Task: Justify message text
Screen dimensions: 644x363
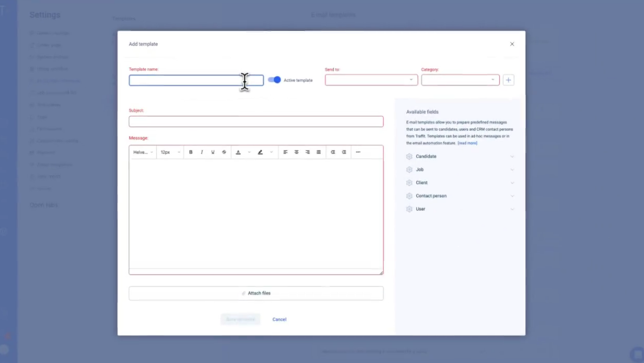Action: [x=319, y=152]
